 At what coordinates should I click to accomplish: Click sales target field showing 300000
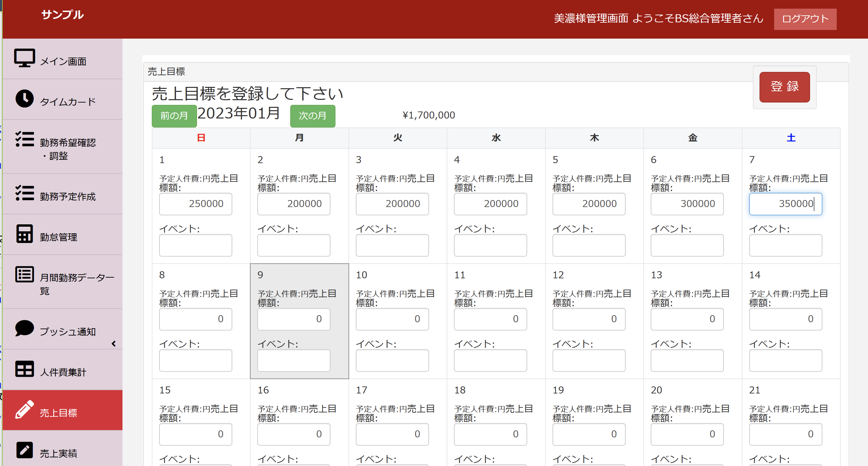click(687, 204)
